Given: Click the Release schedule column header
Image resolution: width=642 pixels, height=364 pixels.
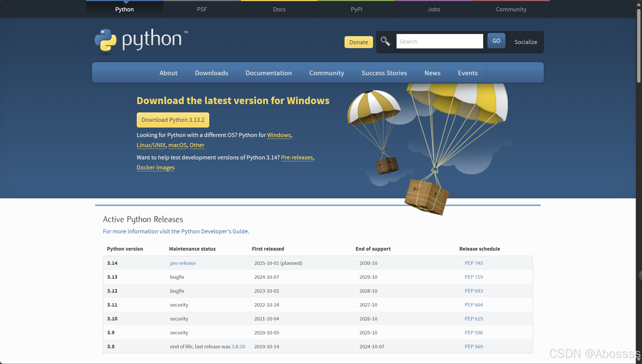Looking at the screenshot, I should (480, 249).
